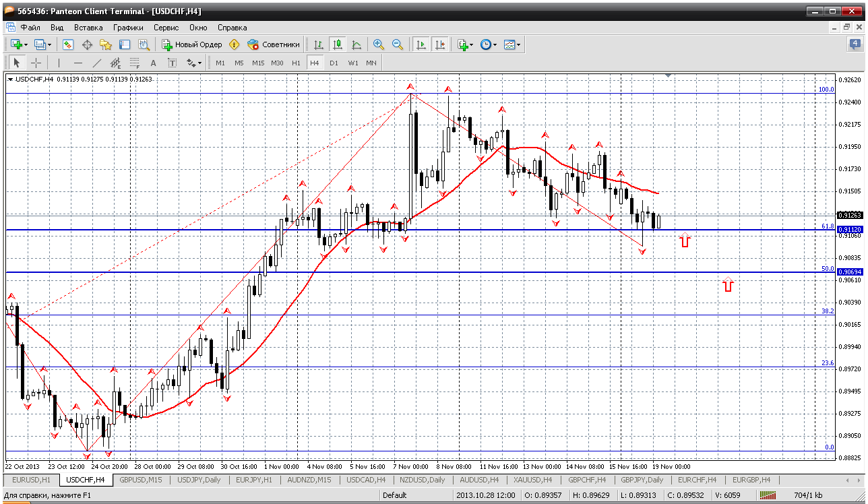Select the cursor arrow tool
Viewport: 868px width, 504px height.
[17, 63]
